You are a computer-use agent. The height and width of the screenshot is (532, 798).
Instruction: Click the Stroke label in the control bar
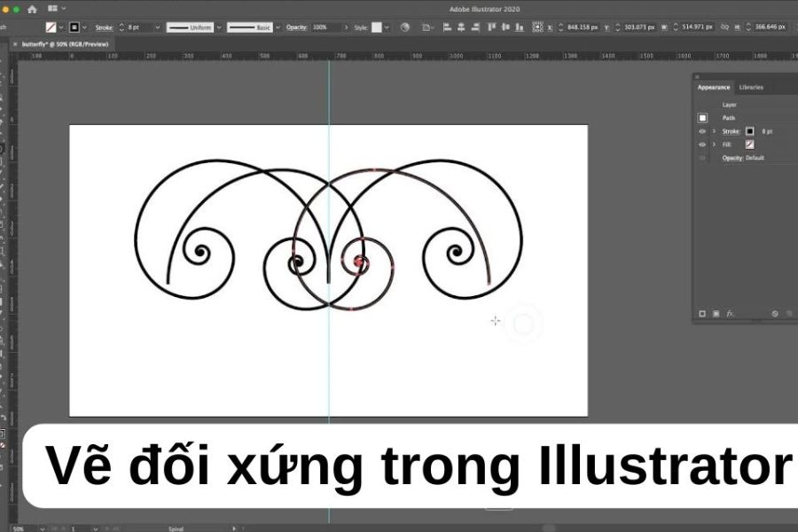coord(103,27)
